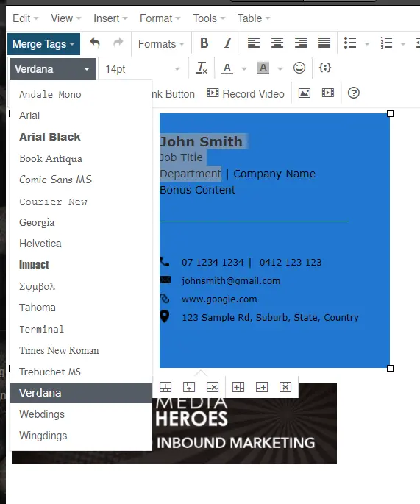Select Helvetica font
Viewport: 420px width, 504px height.
(81, 244)
